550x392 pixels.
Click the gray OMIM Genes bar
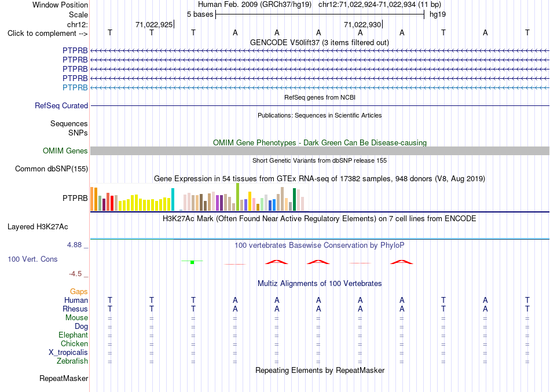(320, 151)
